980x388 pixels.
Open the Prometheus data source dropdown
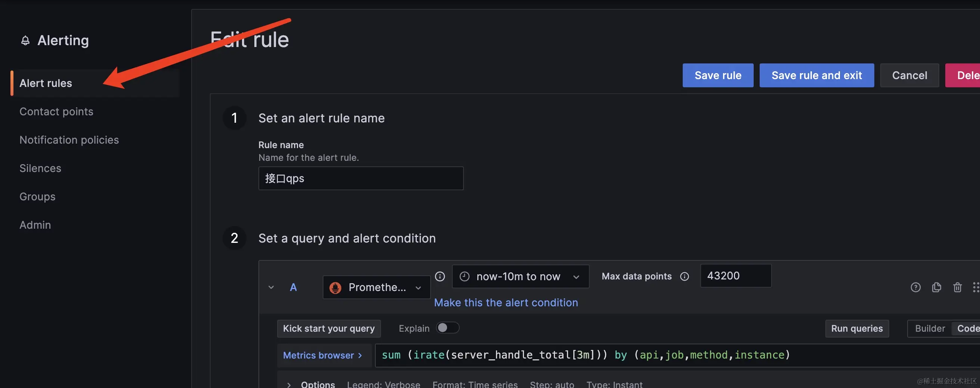(376, 288)
